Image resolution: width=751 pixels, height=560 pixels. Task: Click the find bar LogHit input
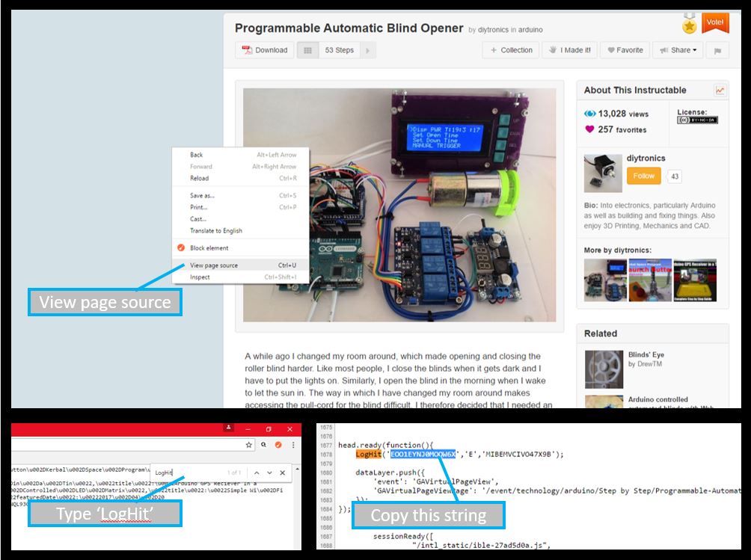[188, 473]
